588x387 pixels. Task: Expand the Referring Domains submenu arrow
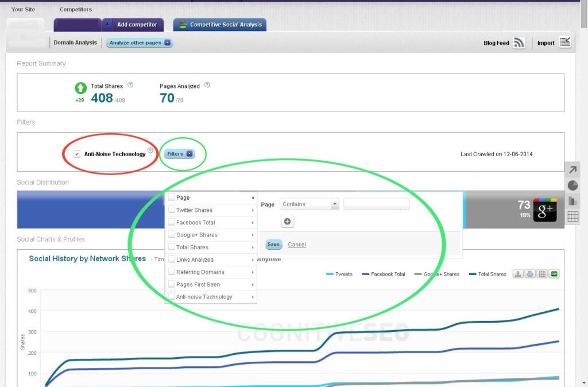pyautogui.click(x=253, y=272)
